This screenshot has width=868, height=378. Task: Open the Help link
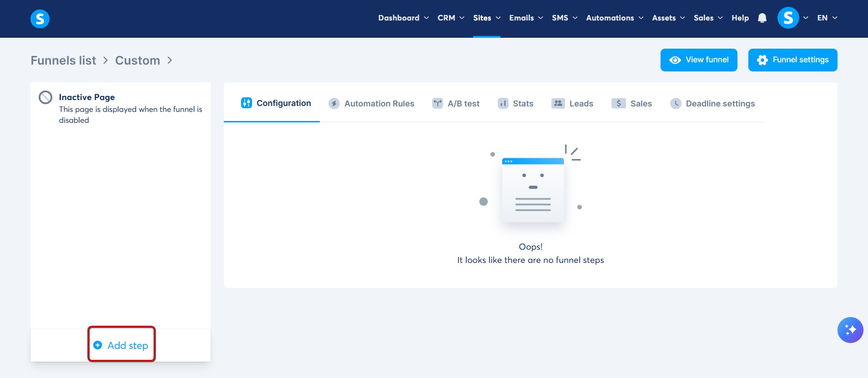(740, 18)
